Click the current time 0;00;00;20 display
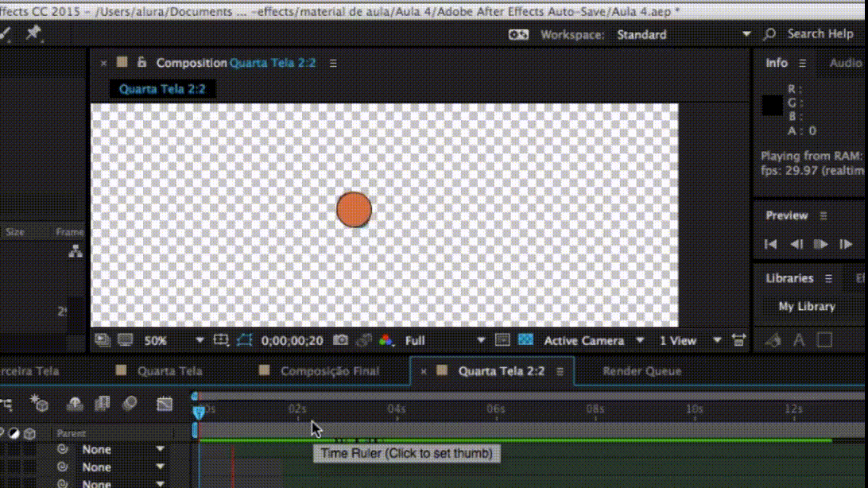 click(x=293, y=340)
